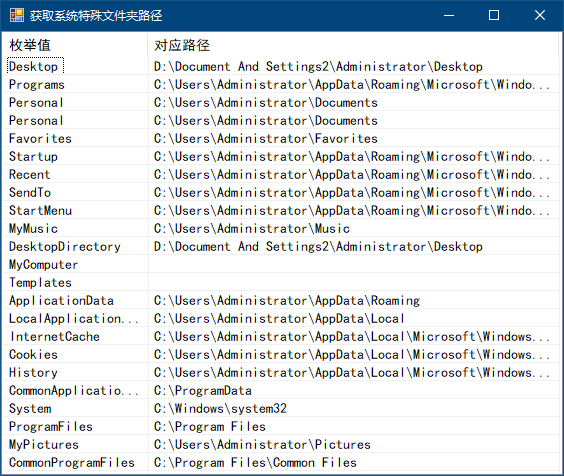
Task: Click path C:\Users\Administrator\Favorites
Action: click(266, 139)
